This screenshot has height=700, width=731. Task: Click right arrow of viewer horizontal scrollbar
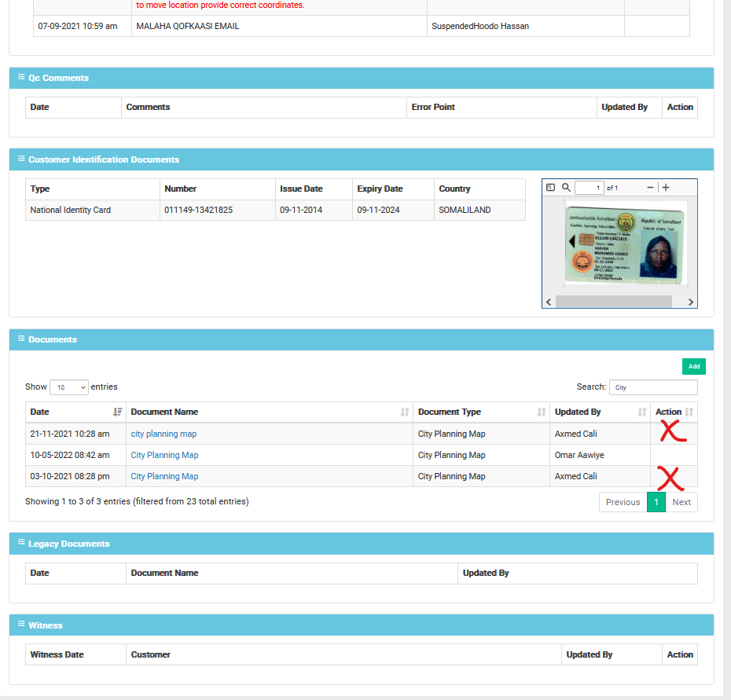coord(690,302)
